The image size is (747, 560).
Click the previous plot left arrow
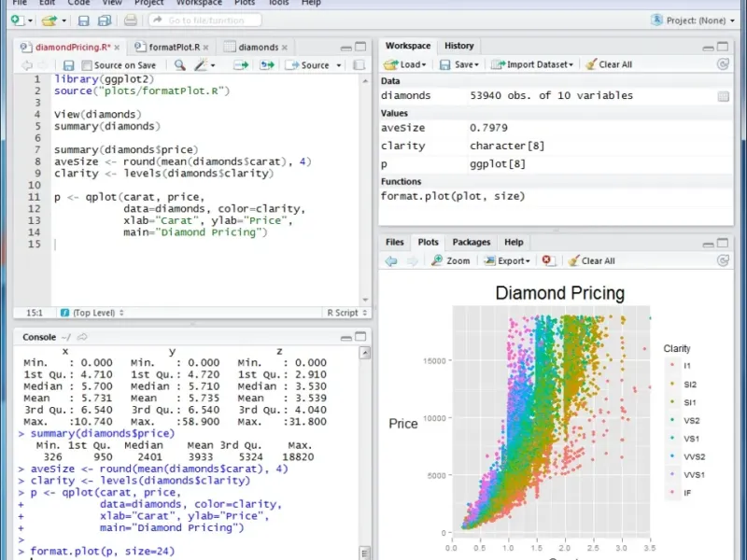click(391, 261)
